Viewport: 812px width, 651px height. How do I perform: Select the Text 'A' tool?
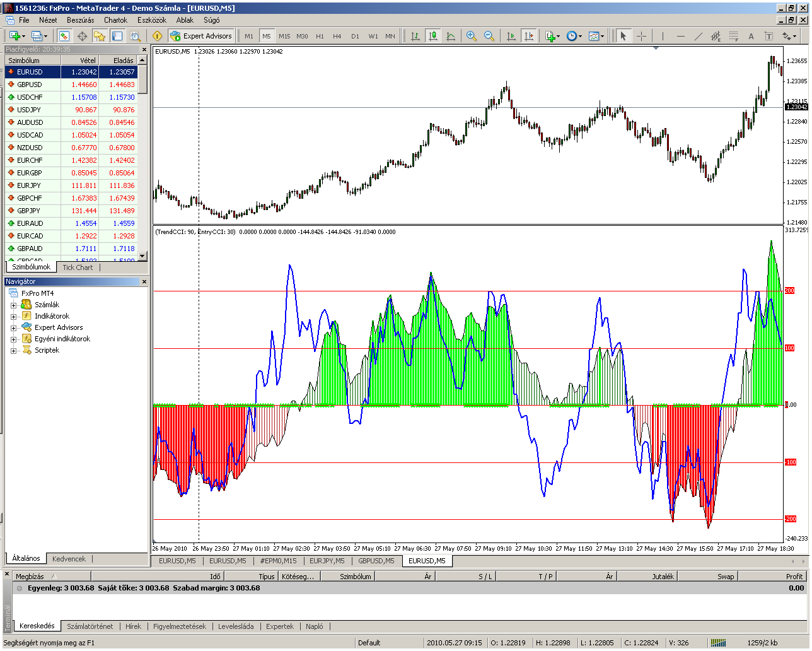pyautogui.click(x=751, y=36)
